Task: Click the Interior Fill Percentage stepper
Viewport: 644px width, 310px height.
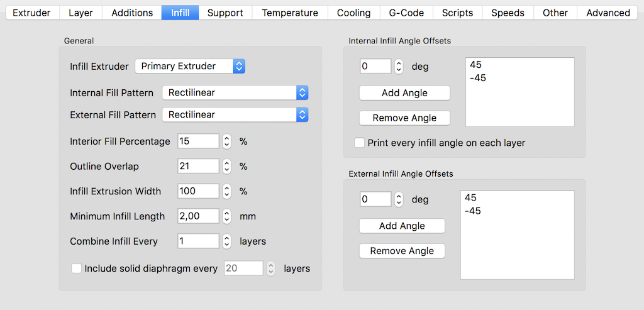Action: point(227,141)
